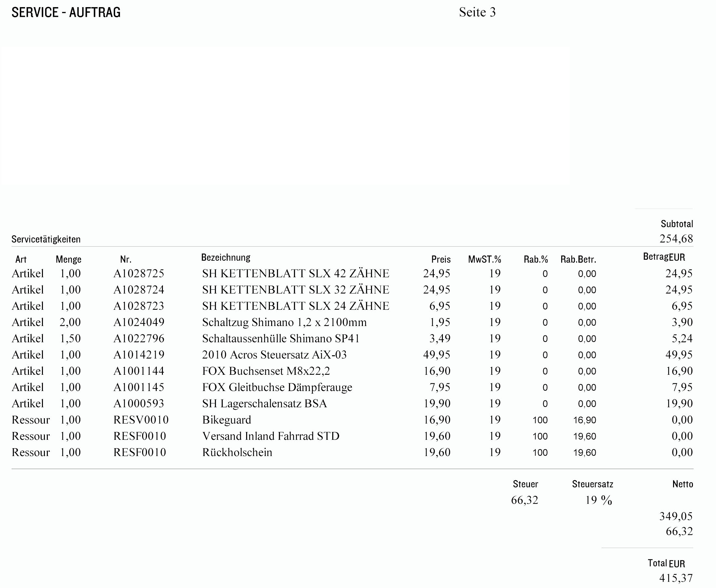Click the Servicetätigkeiten section label

46,240
